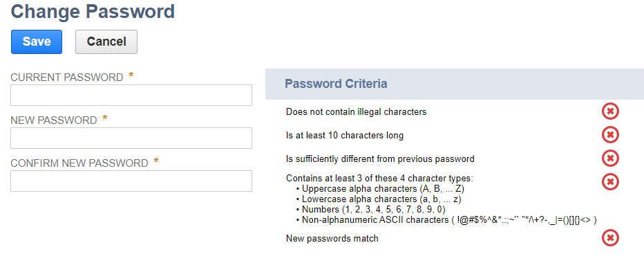
Task: Click the CONFIRM NEW PASSWORD label
Action: point(79,163)
